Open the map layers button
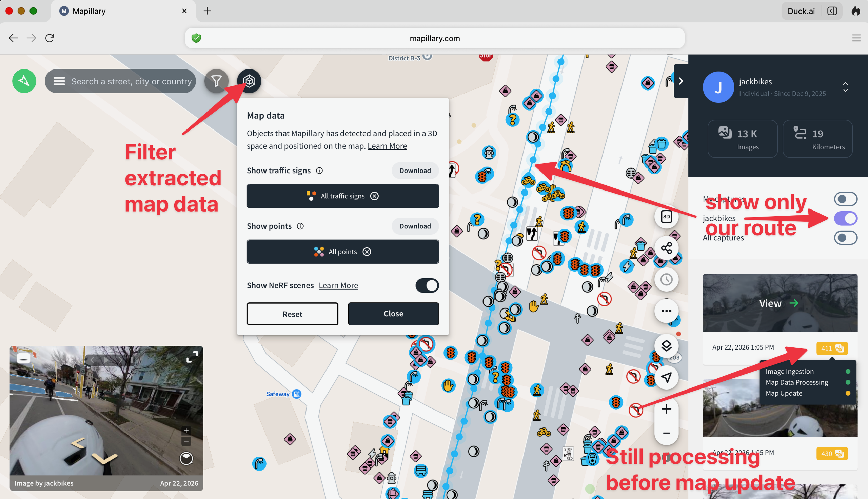This screenshot has width=868, height=499. coord(666,346)
